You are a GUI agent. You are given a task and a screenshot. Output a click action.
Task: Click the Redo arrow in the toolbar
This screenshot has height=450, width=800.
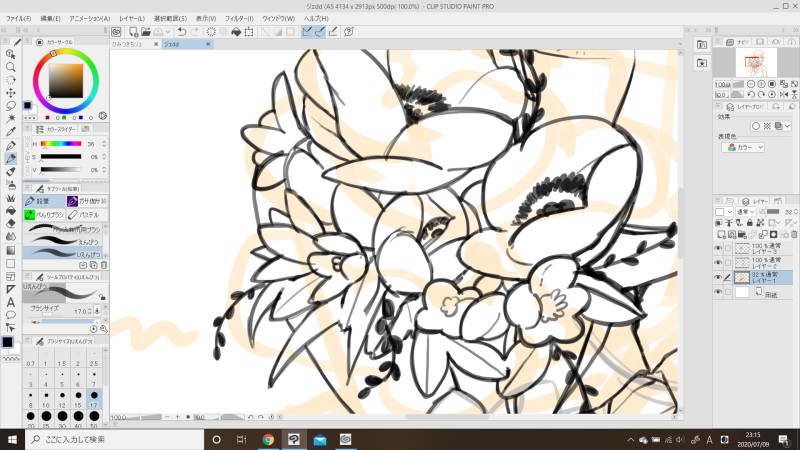pos(194,32)
